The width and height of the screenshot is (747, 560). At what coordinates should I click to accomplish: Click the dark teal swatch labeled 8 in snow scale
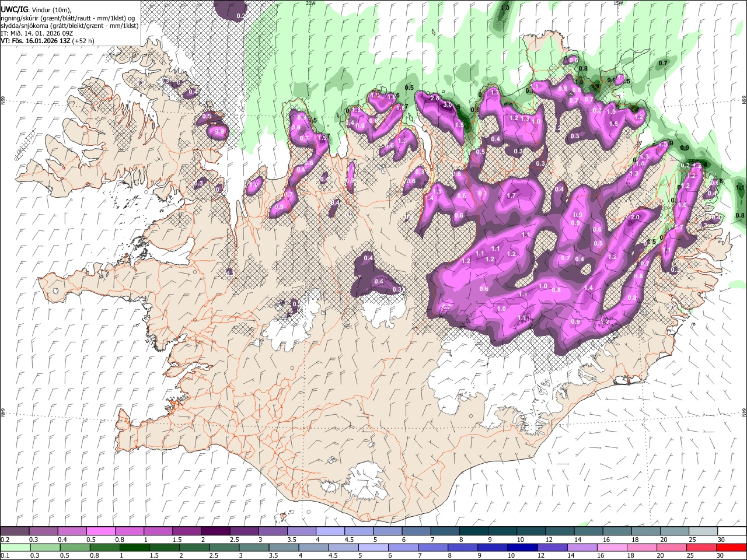[474, 531]
